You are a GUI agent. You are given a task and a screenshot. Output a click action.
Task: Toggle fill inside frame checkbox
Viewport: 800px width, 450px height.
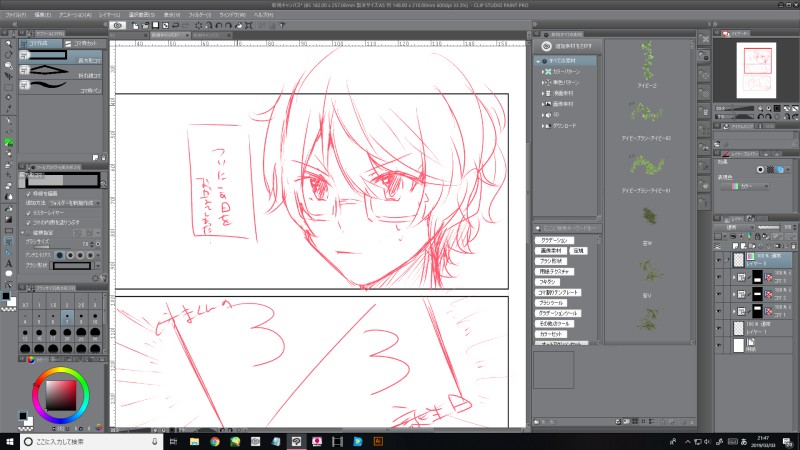[x=29, y=222]
